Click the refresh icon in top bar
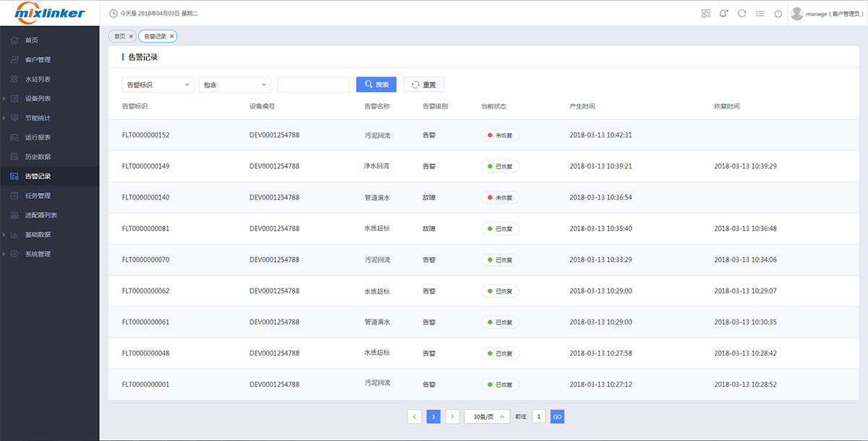The height and width of the screenshot is (441, 868). (x=741, y=14)
